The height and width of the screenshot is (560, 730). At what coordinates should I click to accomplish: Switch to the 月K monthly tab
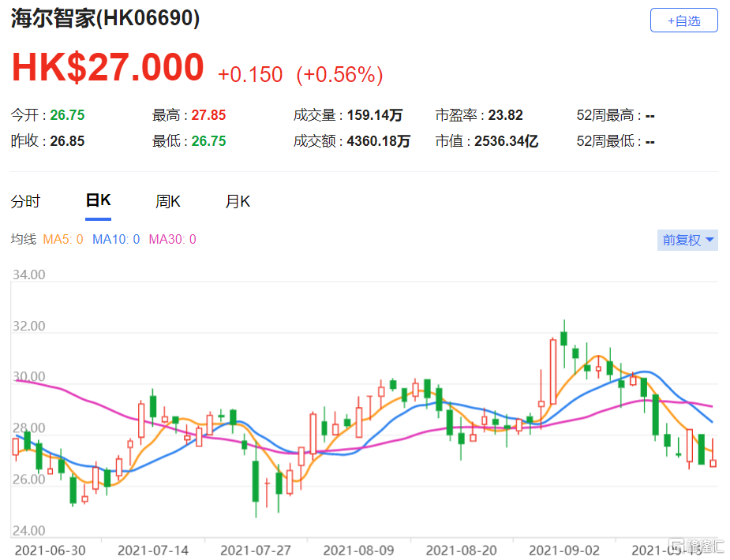point(238,202)
